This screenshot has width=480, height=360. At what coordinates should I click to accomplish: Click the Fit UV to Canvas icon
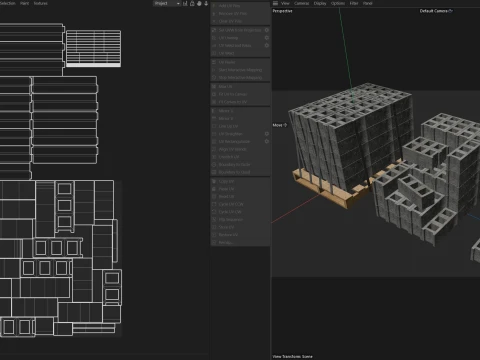214,94
